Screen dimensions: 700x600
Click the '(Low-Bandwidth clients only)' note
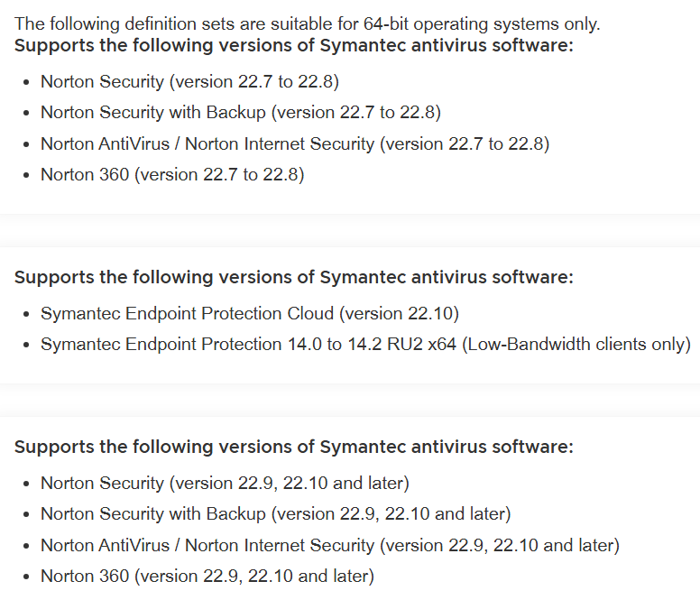pos(576,345)
